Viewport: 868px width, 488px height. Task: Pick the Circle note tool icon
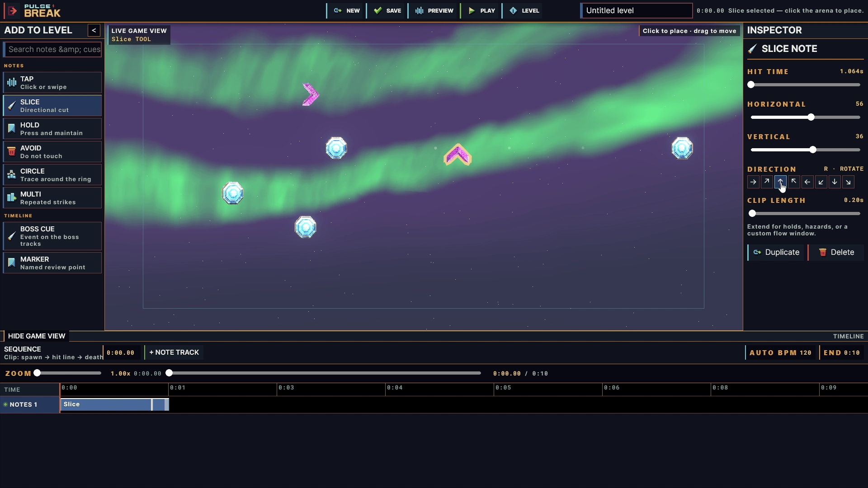coord(12,175)
